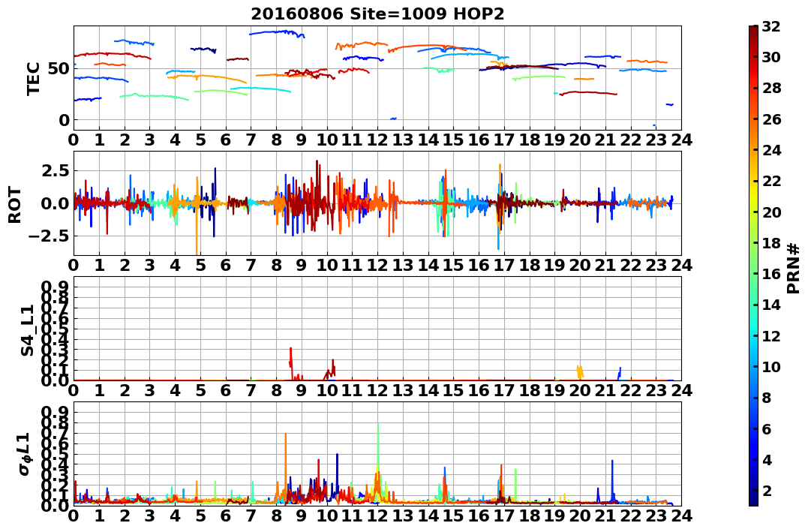Viewport: 808px width, 532px height.
Task: Click hour '15' under the σφL1 panel
Action: pyautogui.click(x=453, y=515)
